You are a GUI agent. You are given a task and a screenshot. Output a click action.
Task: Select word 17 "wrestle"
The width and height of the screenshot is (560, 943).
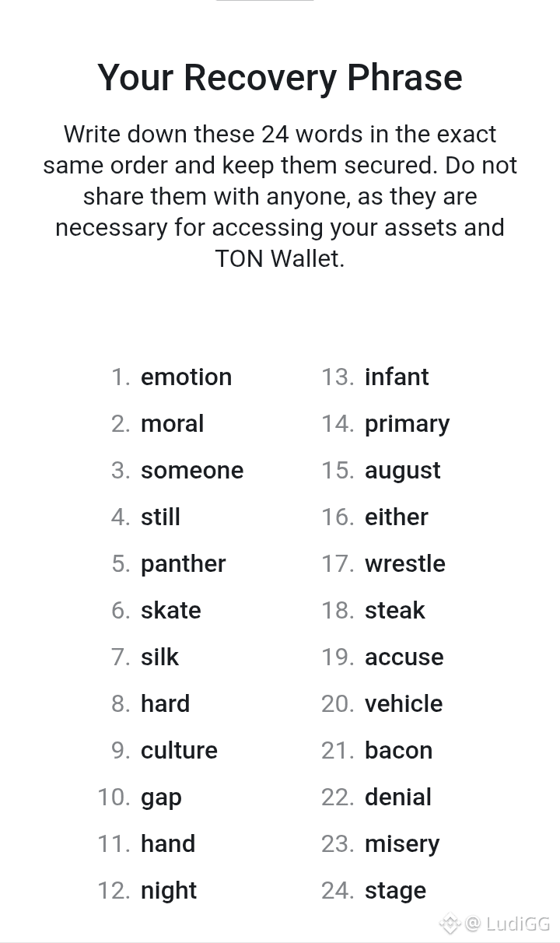[405, 564]
